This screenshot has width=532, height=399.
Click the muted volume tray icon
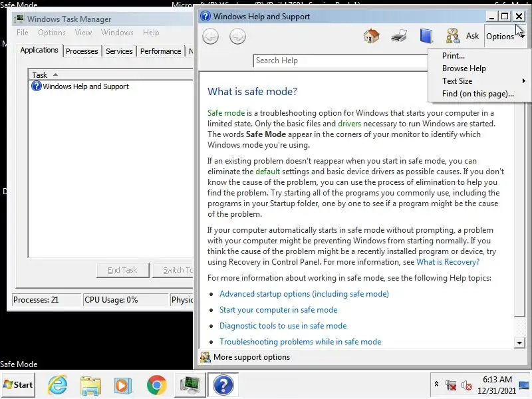pos(466,385)
